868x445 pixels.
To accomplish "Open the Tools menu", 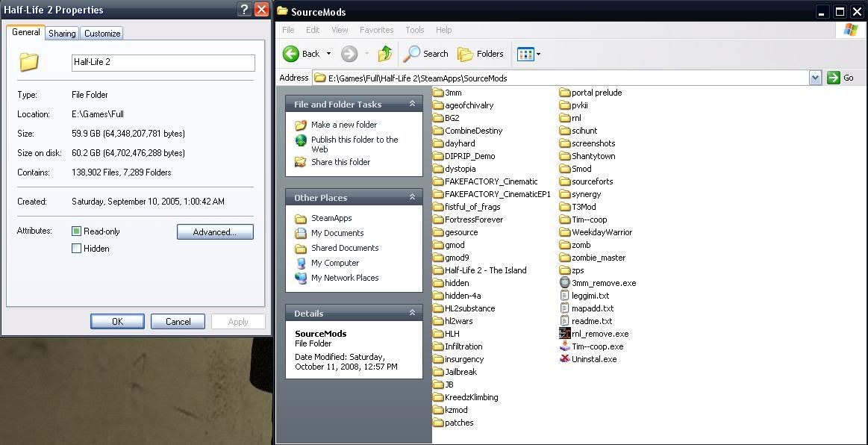I will point(415,30).
